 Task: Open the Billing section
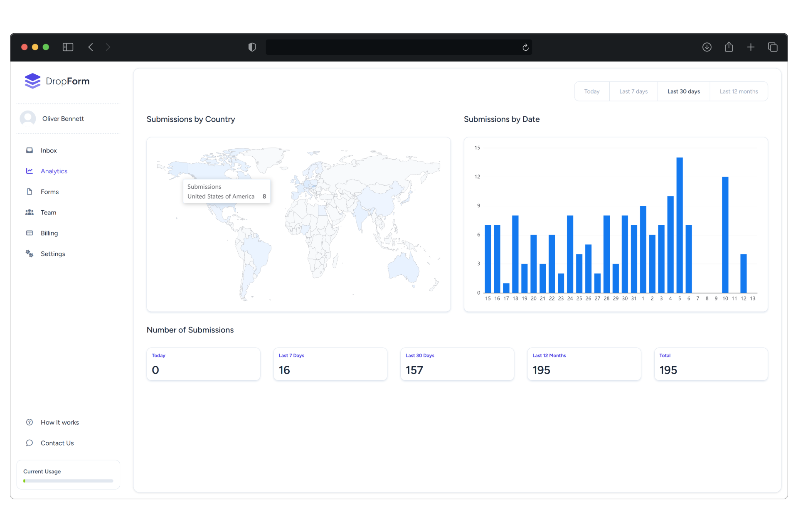(49, 233)
